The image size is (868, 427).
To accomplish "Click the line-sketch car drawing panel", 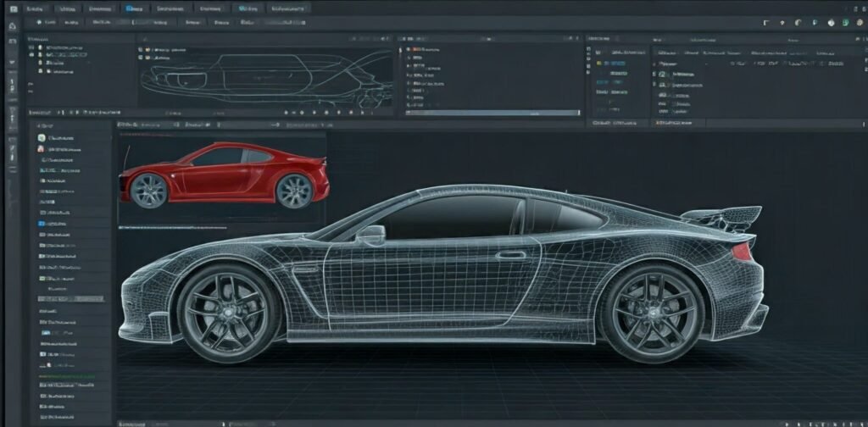I will [x=266, y=80].
